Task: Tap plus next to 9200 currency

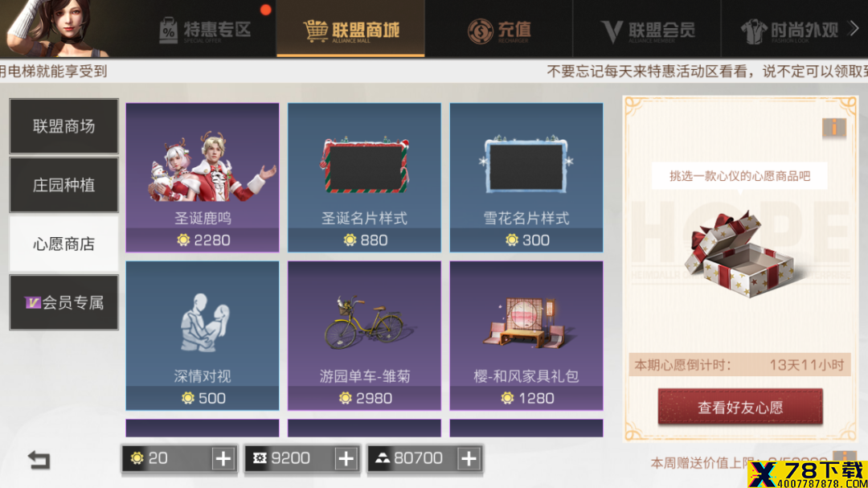Action: point(346,458)
